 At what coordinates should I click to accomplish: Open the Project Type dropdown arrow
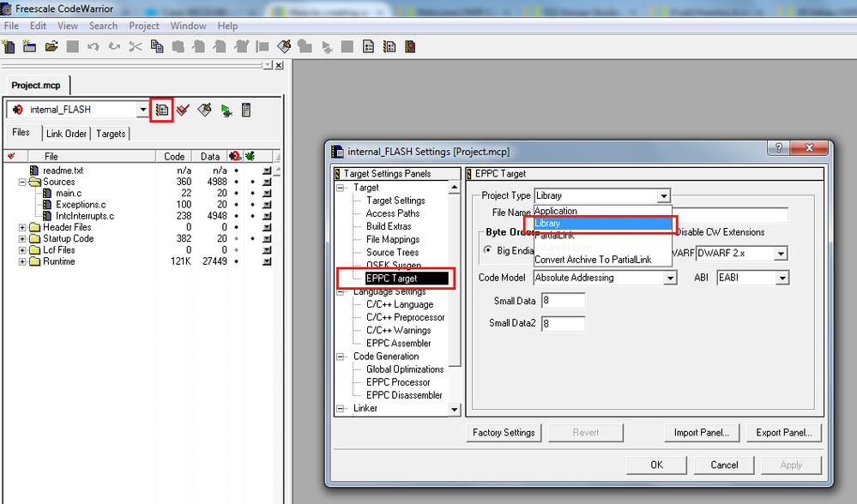(663, 195)
